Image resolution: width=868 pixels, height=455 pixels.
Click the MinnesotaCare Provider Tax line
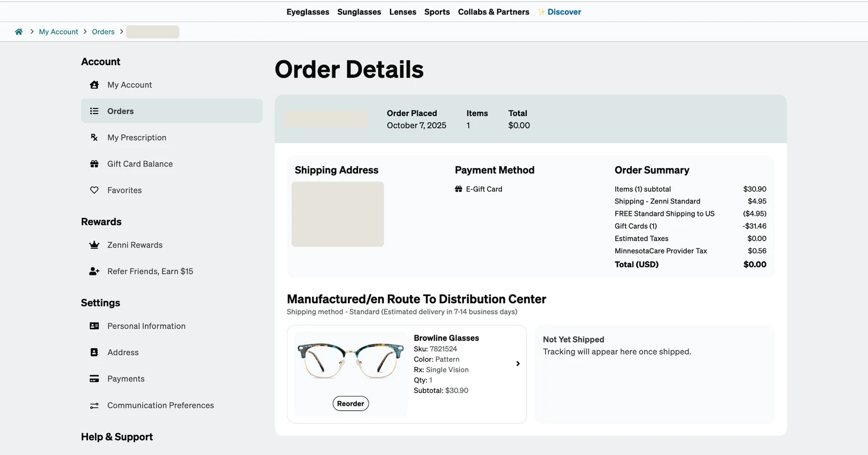click(x=690, y=251)
